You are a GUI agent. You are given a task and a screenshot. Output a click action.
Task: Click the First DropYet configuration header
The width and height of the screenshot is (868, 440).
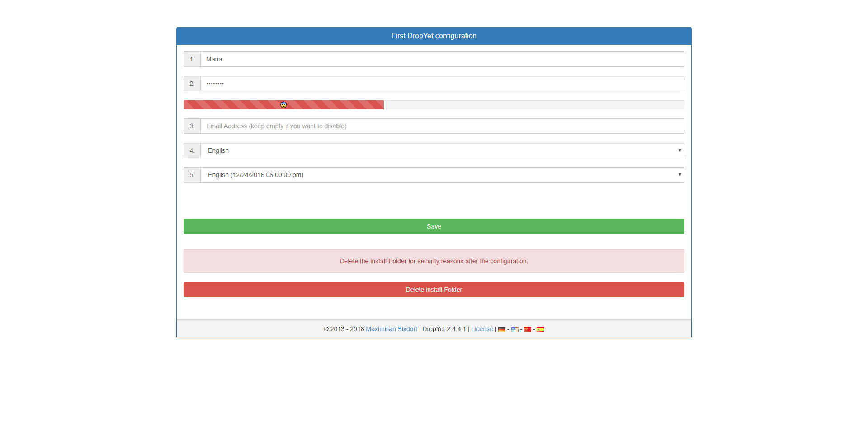tap(434, 36)
